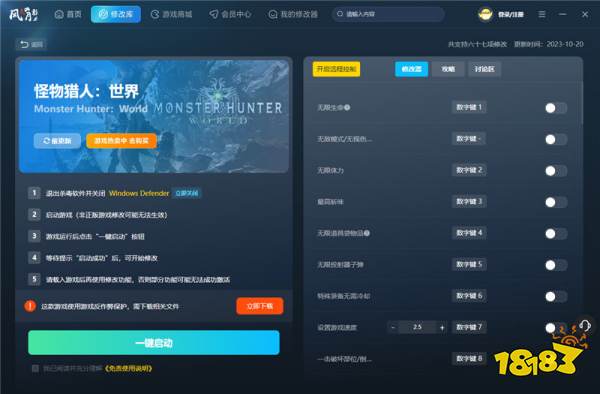The width and height of the screenshot is (600, 394).
Task: Click the 数字键 4 hotkey box
Action: 469,233
